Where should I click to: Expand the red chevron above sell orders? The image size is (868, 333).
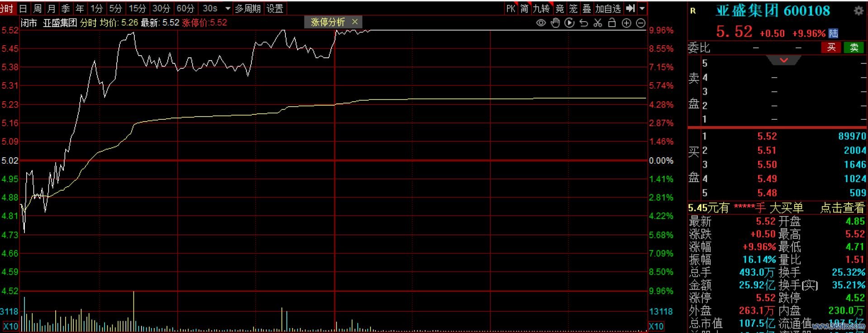click(784, 60)
